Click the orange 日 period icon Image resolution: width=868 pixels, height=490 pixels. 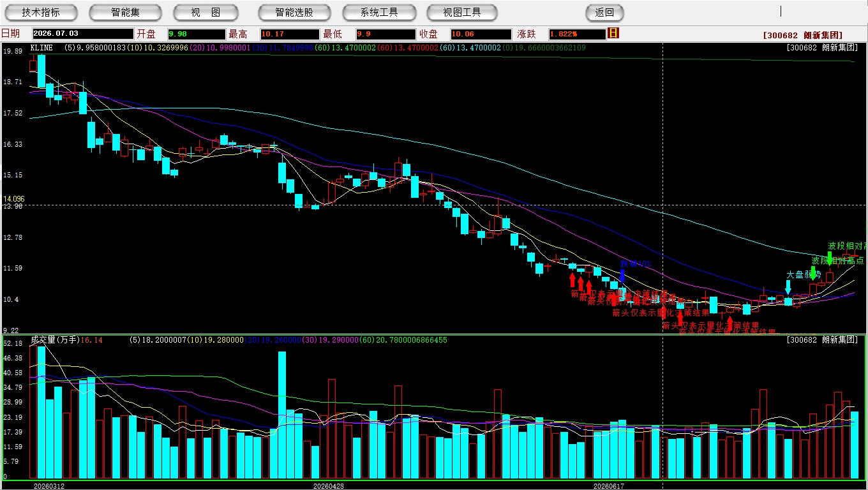pyautogui.click(x=613, y=33)
